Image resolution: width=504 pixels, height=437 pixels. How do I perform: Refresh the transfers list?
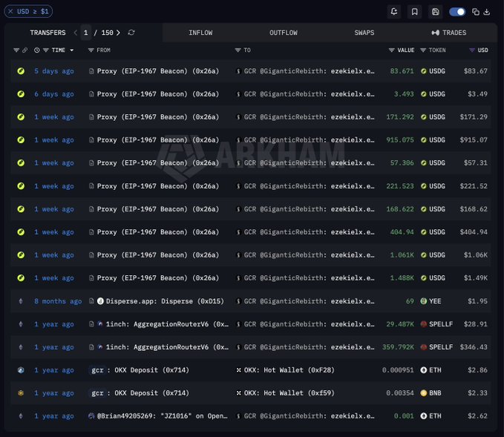click(x=131, y=33)
